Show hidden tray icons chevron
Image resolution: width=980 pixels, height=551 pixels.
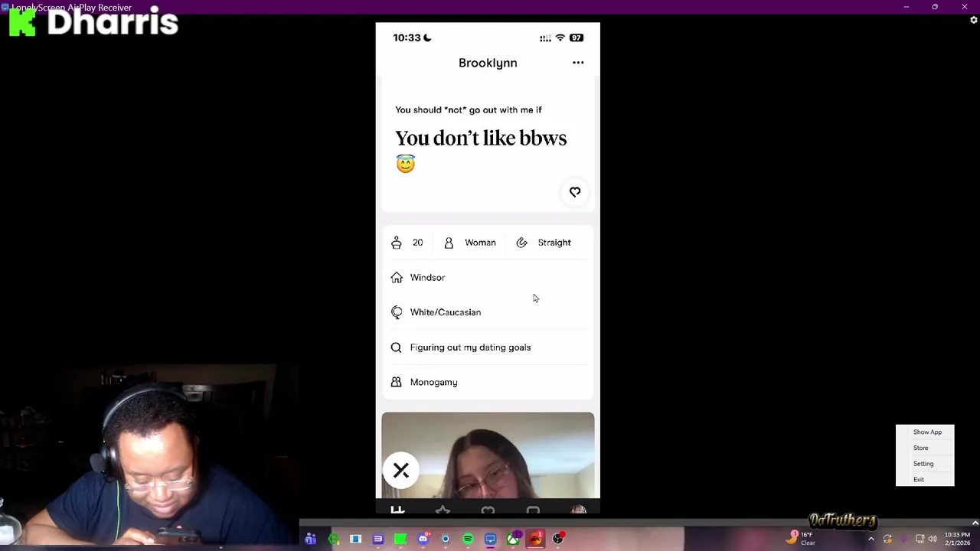point(871,539)
